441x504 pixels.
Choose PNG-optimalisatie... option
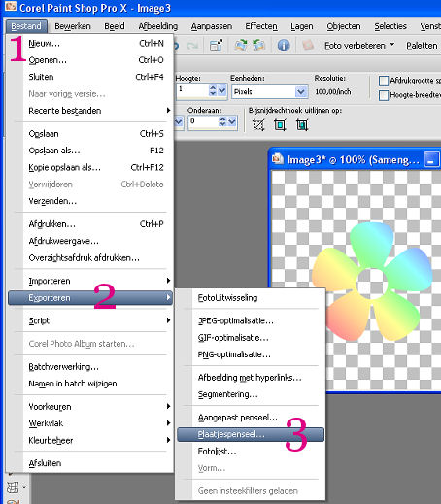tap(251, 354)
